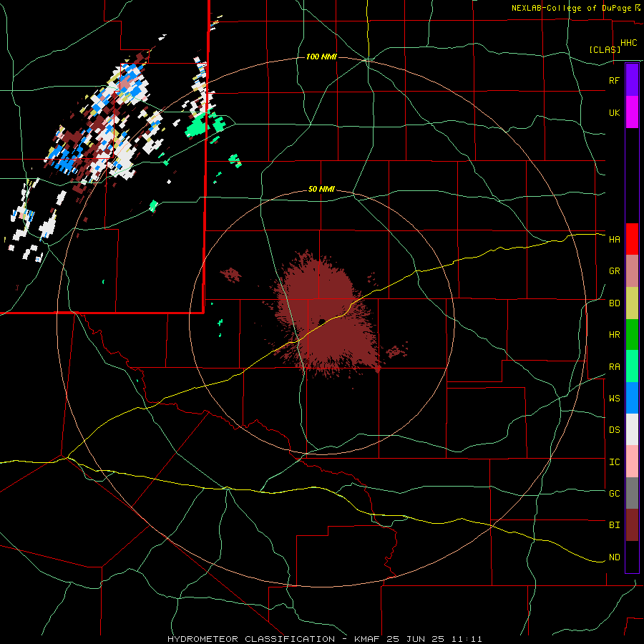Screen dimensions: 644x644
Task: Pick the RA light green swatch
Action: click(632, 366)
